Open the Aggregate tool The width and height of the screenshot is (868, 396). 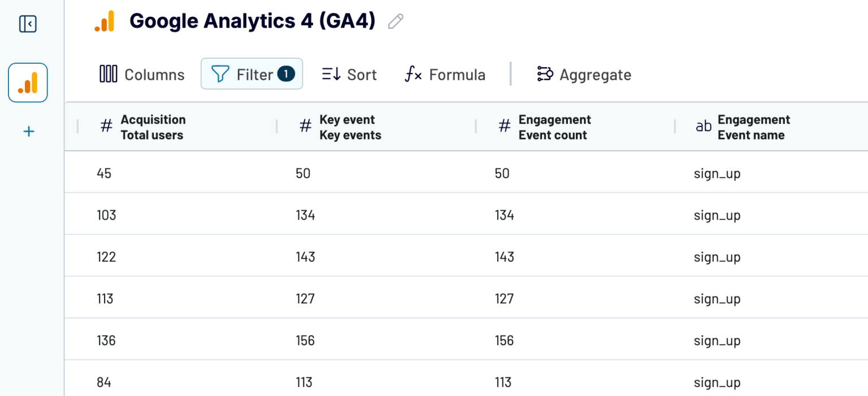(584, 73)
